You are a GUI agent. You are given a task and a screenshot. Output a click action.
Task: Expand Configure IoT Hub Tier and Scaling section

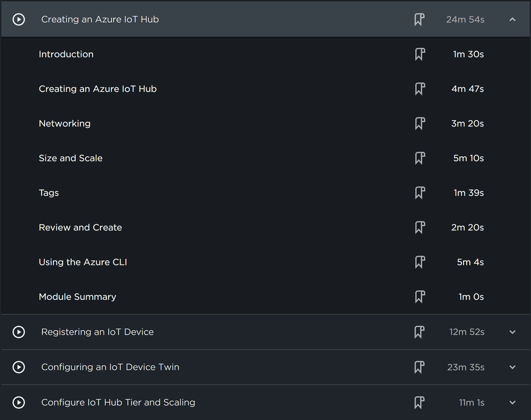coord(512,402)
